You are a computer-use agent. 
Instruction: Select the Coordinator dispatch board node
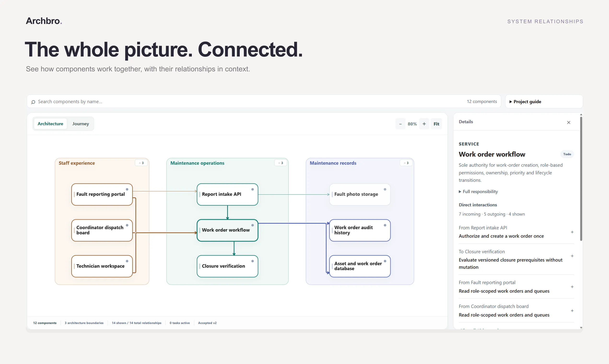102,230
